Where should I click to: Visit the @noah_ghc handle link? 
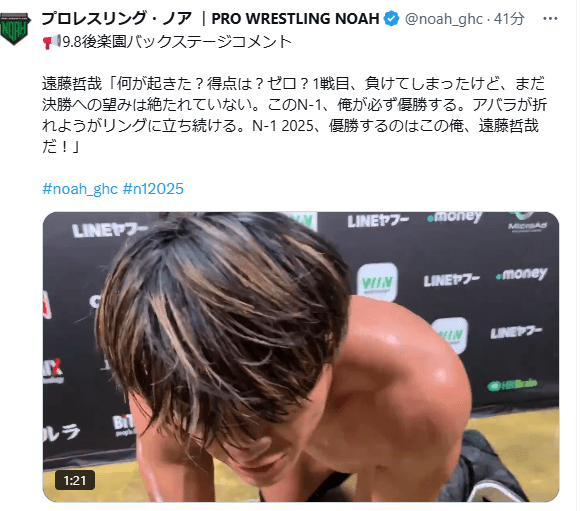pyautogui.click(x=444, y=19)
